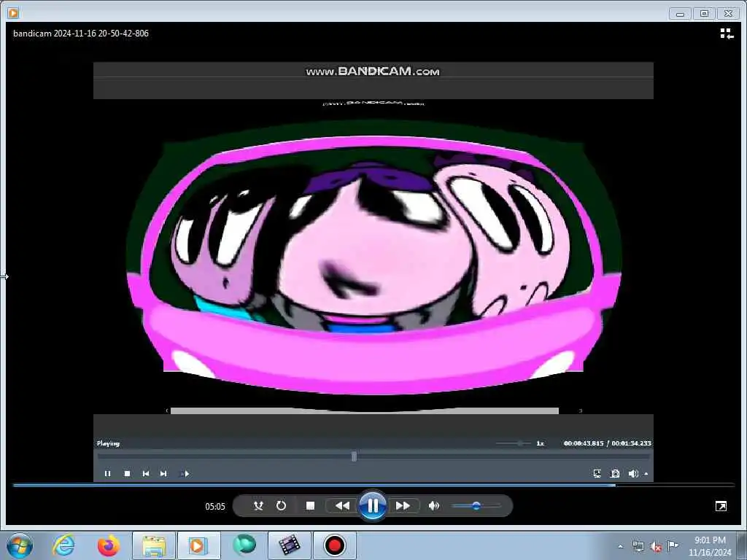Image resolution: width=747 pixels, height=560 pixels.
Task: Click the Show desktop strip at taskbar end
Action: click(x=742, y=545)
